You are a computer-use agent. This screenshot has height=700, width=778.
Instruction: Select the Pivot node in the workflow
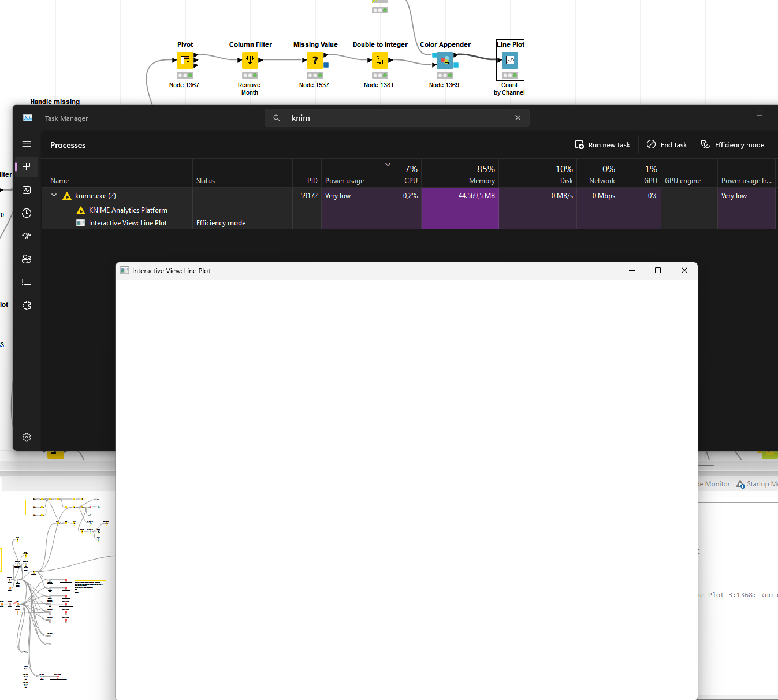[x=185, y=60]
